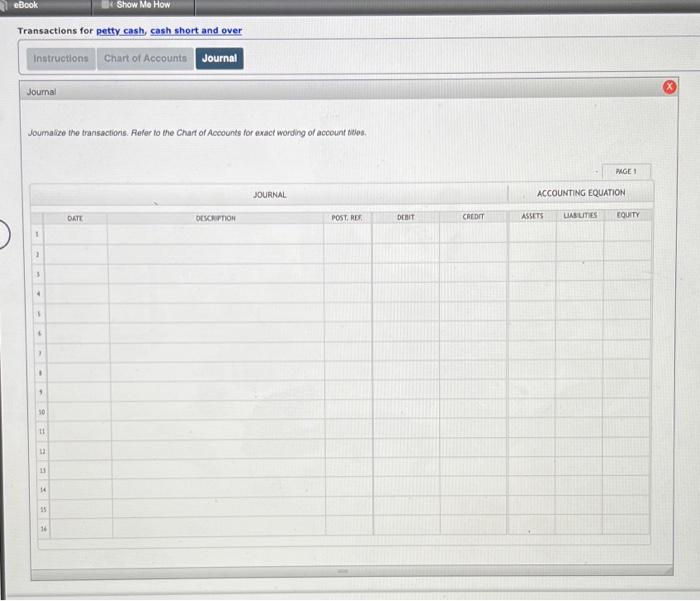Click the Equity cell in row 1
The height and width of the screenshot is (601, 700).
click(x=627, y=232)
